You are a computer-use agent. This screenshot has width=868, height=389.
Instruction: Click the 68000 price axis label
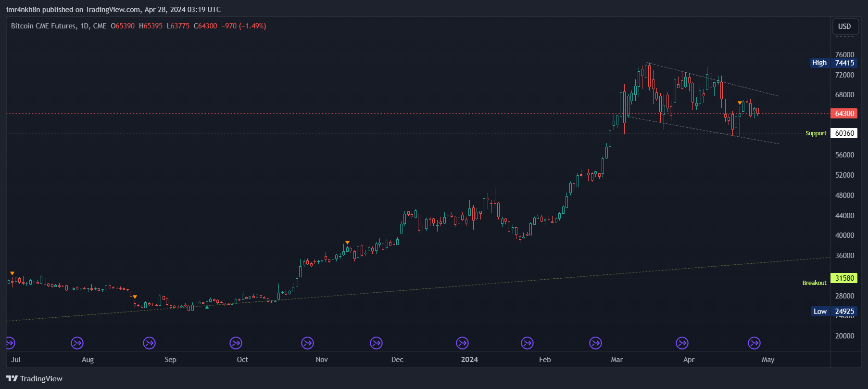point(844,95)
